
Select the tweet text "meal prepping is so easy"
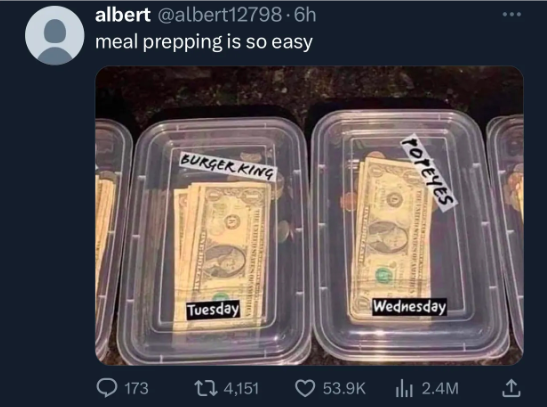pyautogui.click(x=204, y=43)
